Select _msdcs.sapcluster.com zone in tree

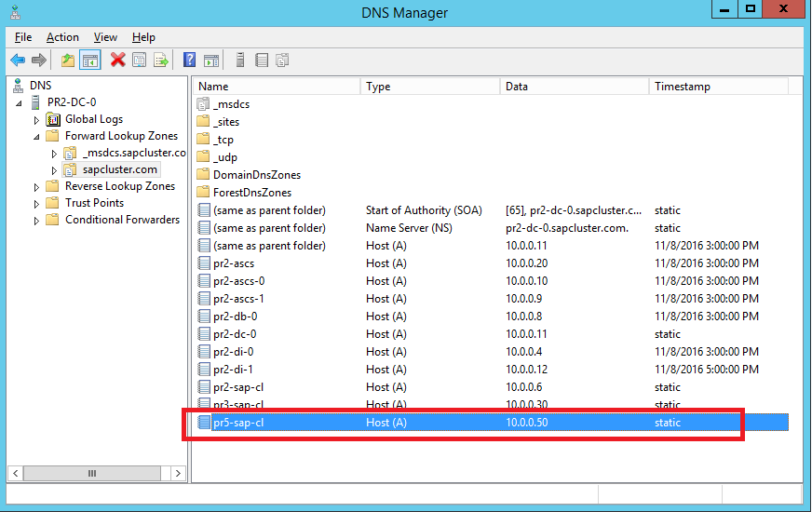pos(133,153)
